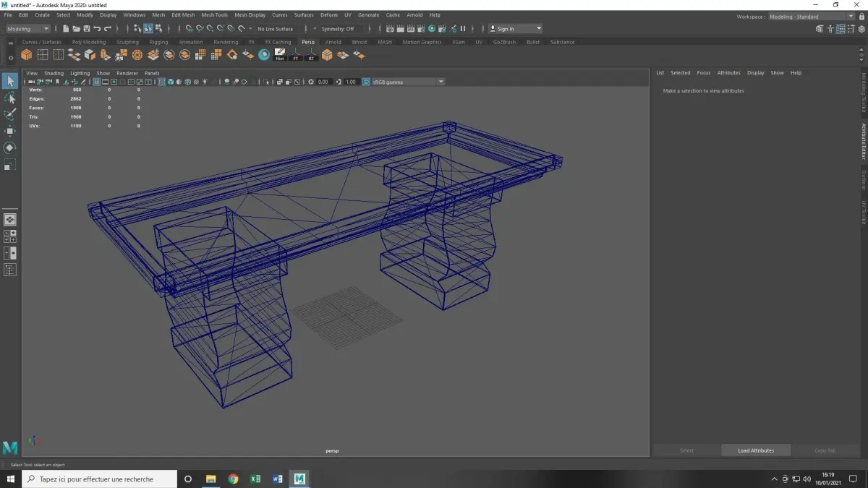Open viewport Shading menu
This screenshot has width=868, height=488.
(x=54, y=73)
